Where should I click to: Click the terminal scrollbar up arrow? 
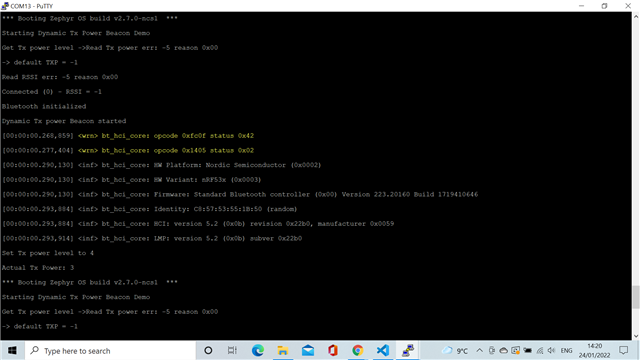click(636, 16)
